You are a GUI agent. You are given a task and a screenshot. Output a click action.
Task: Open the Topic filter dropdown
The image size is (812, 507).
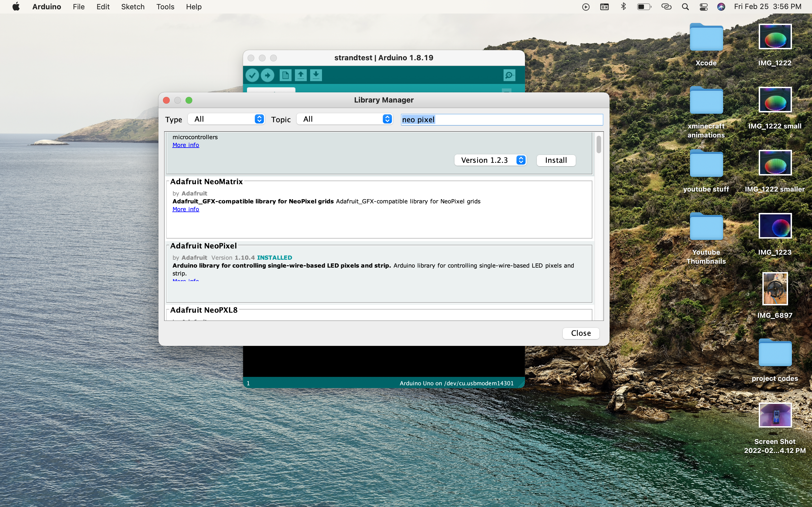tap(345, 119)
